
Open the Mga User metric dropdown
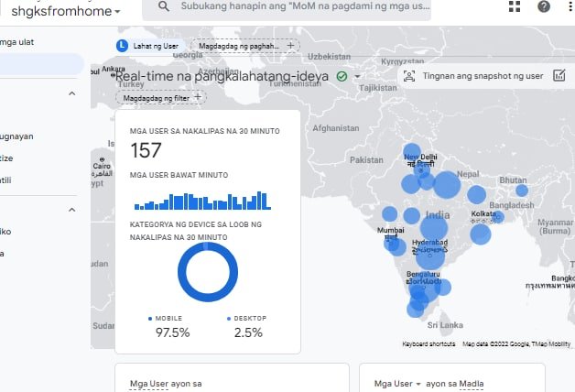(x=418, y=384)
